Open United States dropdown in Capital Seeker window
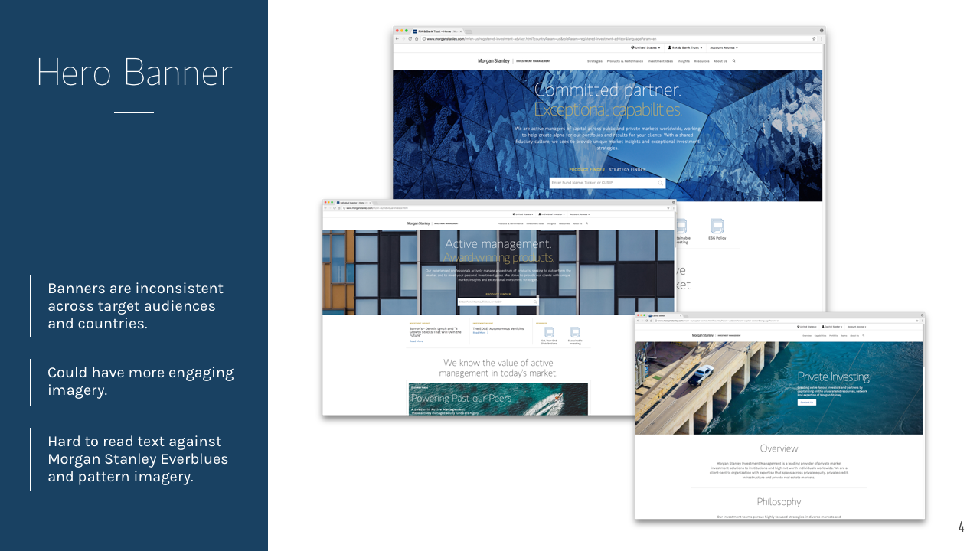The height and width of the screenshot is (551, 980). (x=807, y=327)
